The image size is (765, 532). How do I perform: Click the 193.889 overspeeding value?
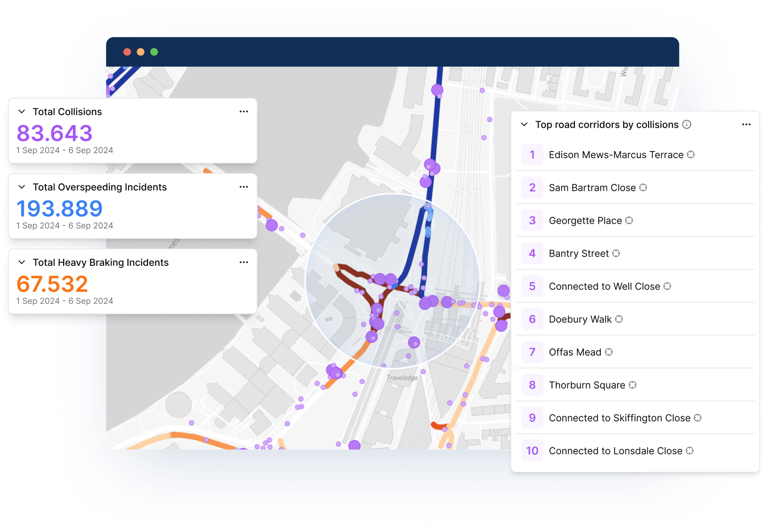59,208
